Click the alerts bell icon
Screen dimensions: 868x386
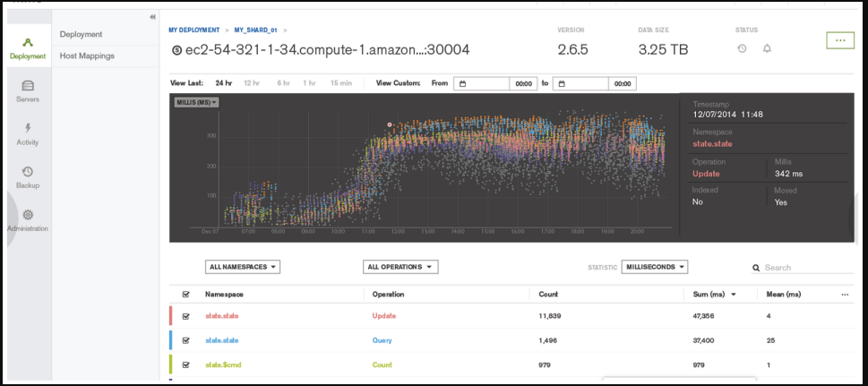tap(767, 48)
